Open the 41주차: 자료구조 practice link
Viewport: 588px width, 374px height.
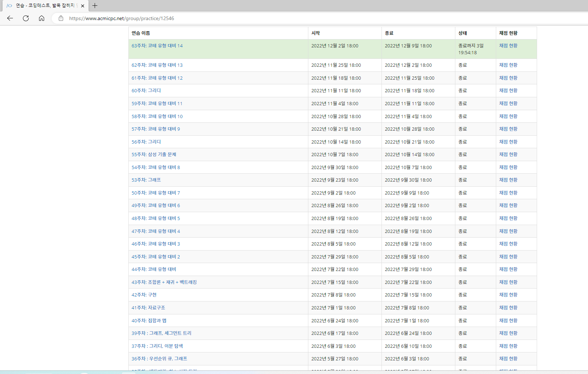(x=148, y=308)
